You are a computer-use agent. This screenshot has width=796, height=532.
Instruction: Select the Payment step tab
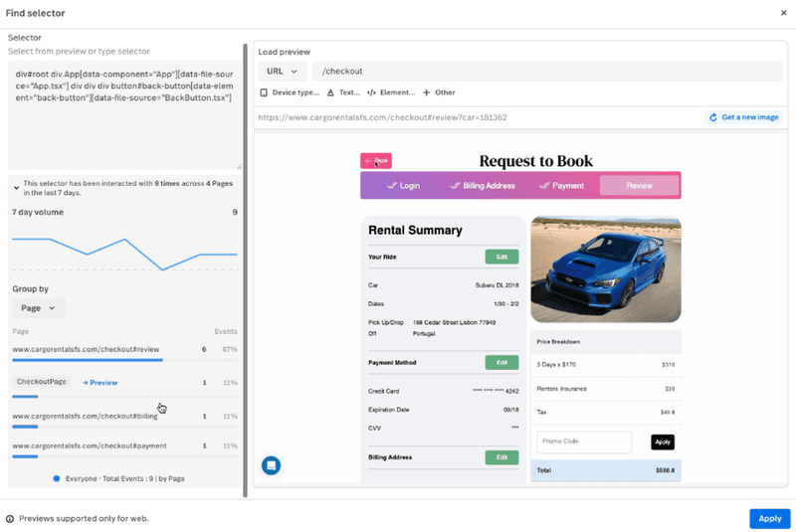(x=560, y=185)
